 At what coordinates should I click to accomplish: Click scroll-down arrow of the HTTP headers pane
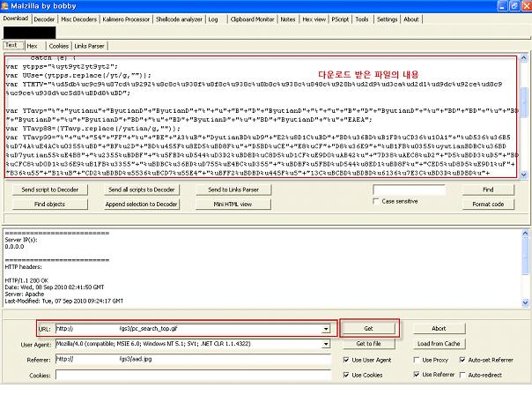coord(525,302)
